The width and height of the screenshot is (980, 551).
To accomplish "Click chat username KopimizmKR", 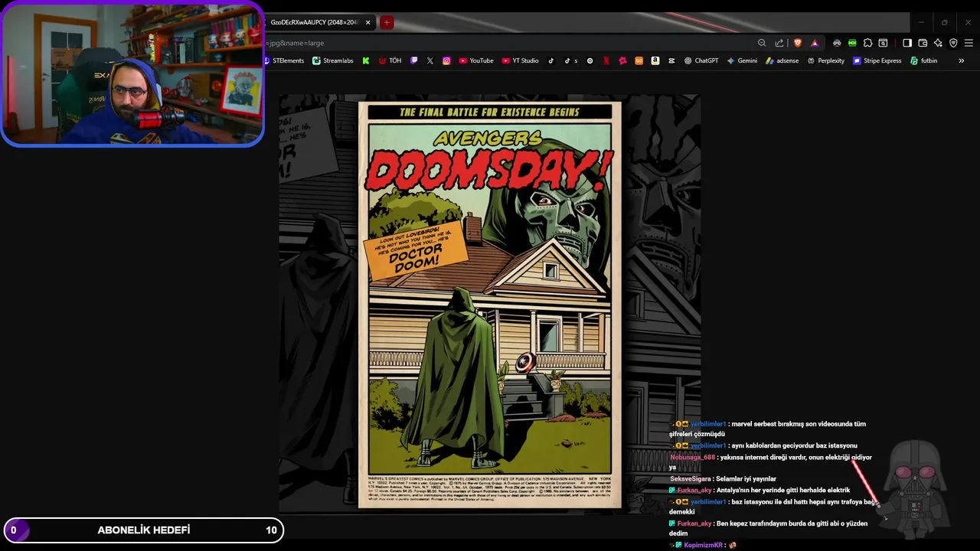I will tap(703, 545).
